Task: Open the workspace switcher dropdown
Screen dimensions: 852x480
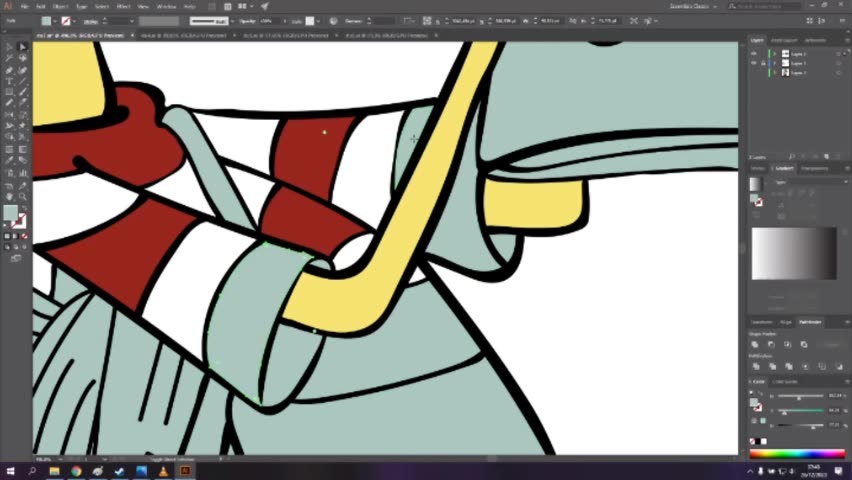Action: [x=693, y=6]
